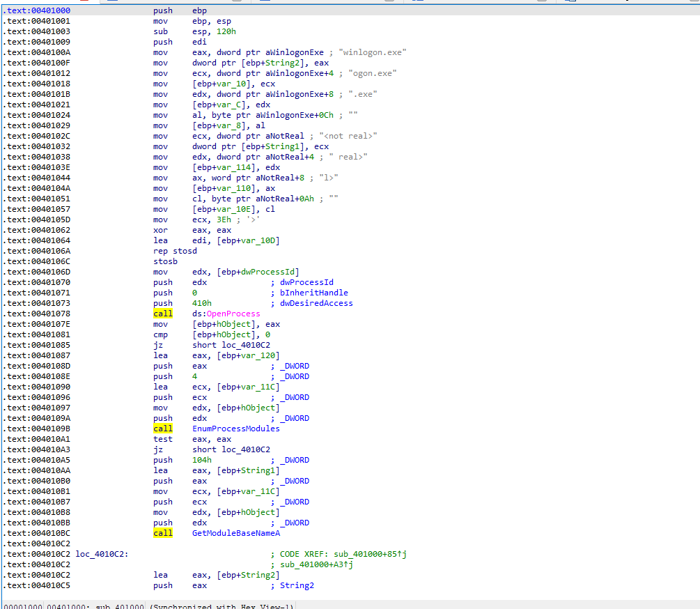Image resolution: width=700 pixels, height=609 pixels.
Task: Select the 'rep stosd' instruction
Action: [175, 252]
